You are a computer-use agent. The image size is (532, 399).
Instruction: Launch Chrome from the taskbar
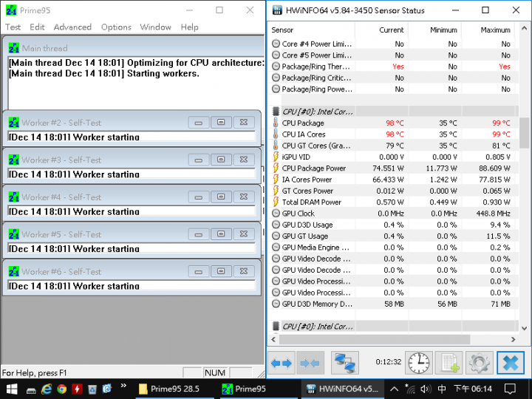point(62,389)
